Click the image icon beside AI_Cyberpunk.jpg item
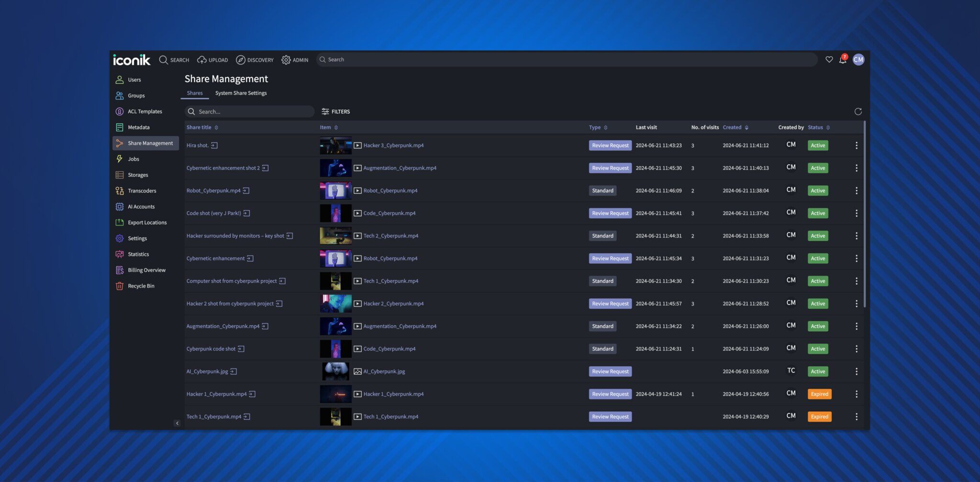This screenshot has height=482, width=980. click(x=357, y=371)
